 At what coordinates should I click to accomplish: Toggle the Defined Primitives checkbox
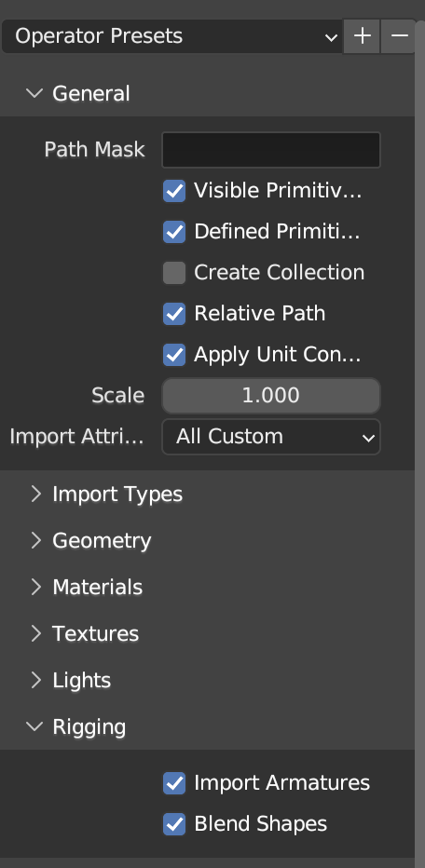tap(174, 232)
